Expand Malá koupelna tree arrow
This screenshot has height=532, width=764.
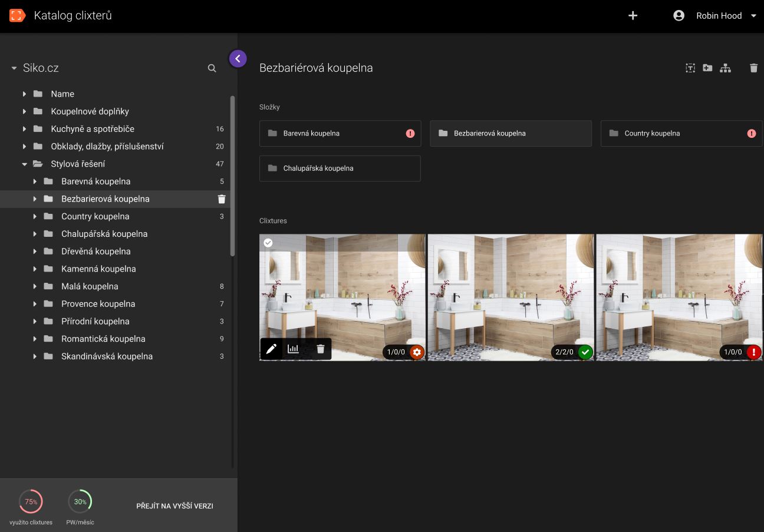(35, 286)
